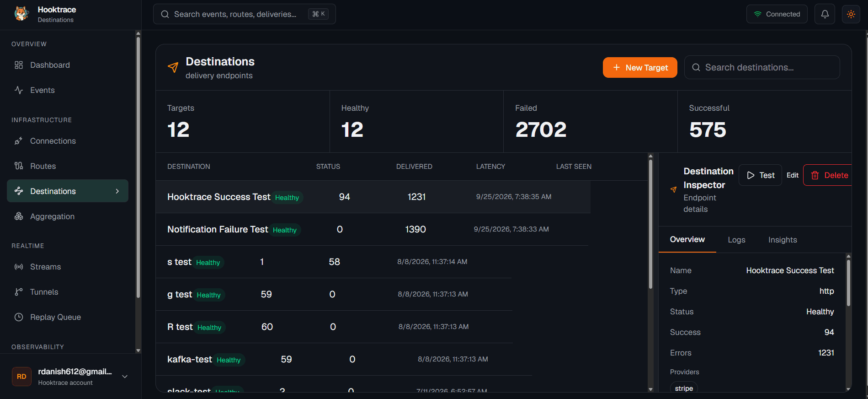Expand the Destinations sidebar chevron
Screen dimensions: 868x399
(117, 191)
